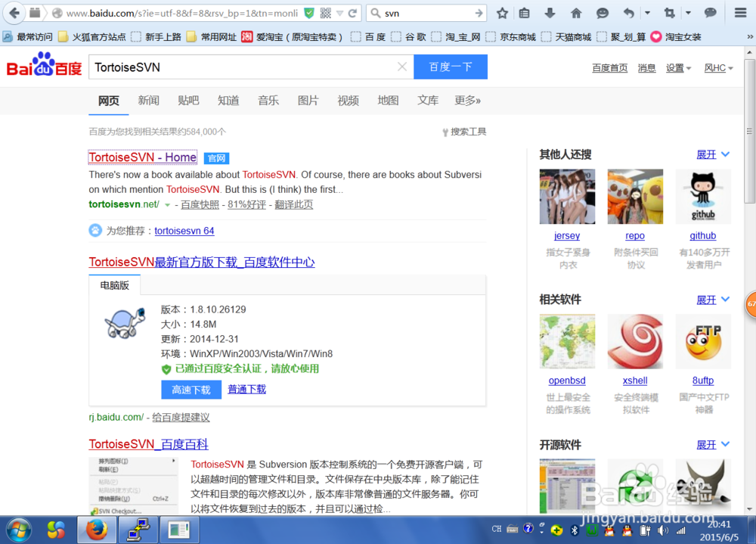
Task: Click the scrollbar up arrow at the top
Action: [748, 52]
